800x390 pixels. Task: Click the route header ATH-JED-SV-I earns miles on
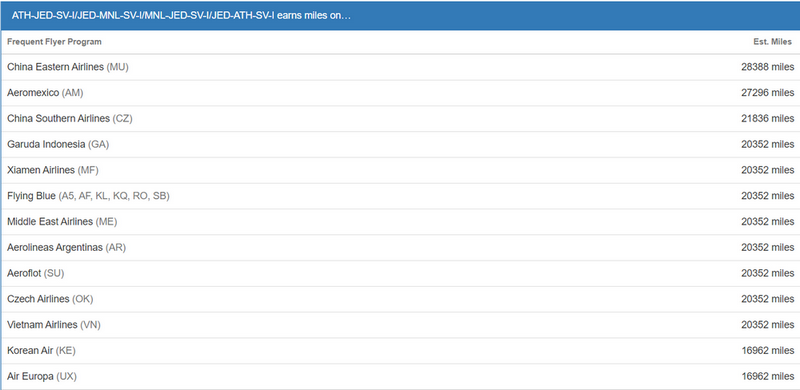click(x=181, y=15)
